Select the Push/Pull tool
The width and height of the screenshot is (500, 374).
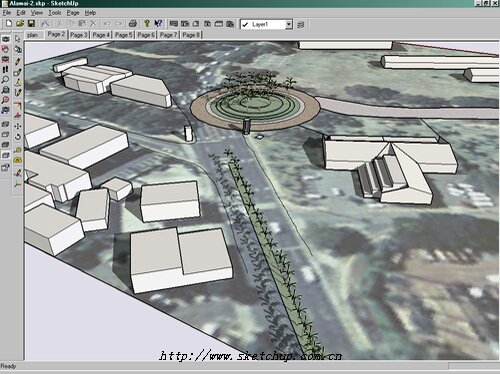pyautogui.click(x=18, y=115)
